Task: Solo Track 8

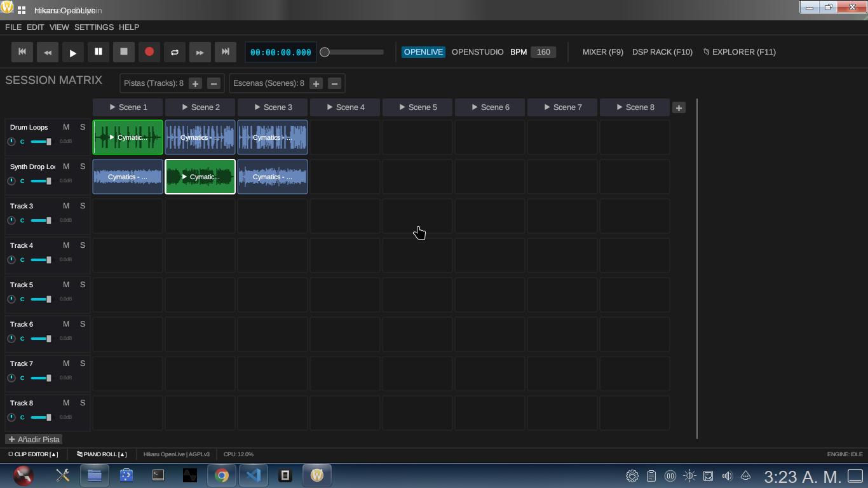Action: click(83, 403)
